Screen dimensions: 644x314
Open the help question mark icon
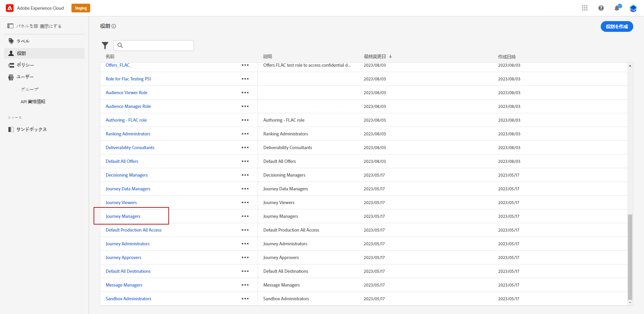coord(601,8)
